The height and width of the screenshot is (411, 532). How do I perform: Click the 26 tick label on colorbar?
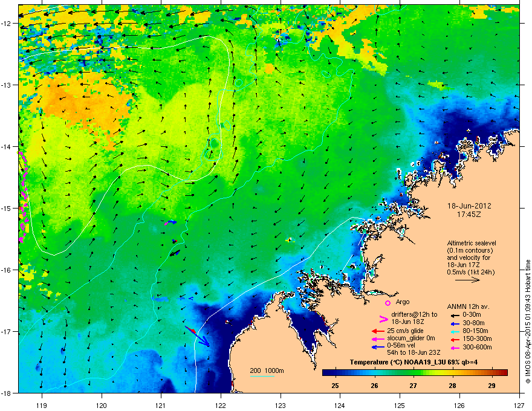click(x=374, y=386)
